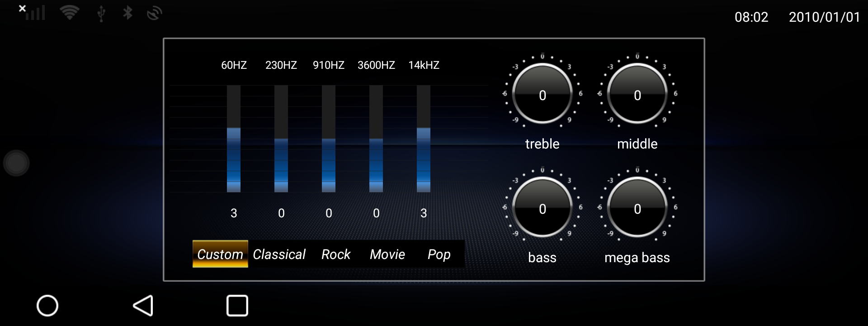Select the Movie sound preset
Viewport: 868px width, 326px height.
(x=387, y=254)
